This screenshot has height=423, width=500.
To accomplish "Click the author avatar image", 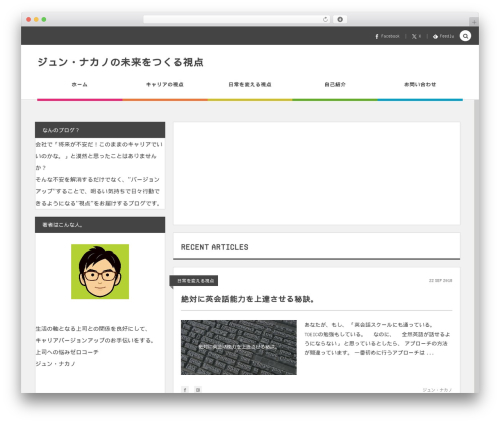I will [100, 271].
